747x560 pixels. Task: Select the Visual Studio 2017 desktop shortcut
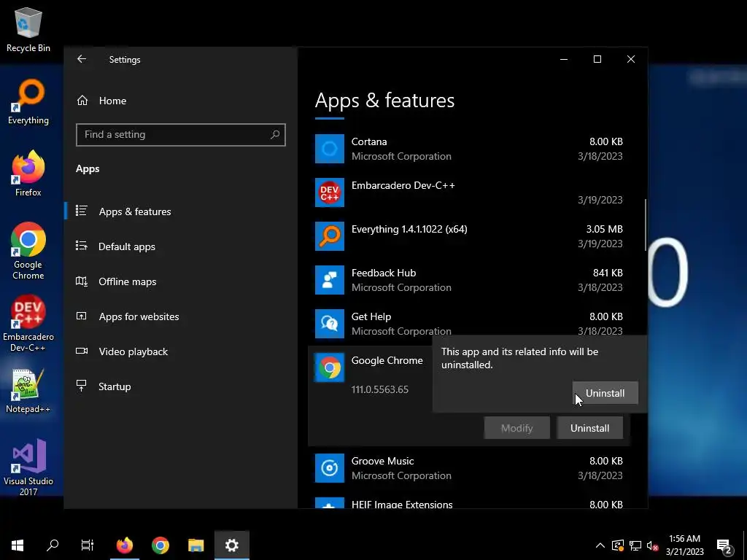click(x=28, y=467)
